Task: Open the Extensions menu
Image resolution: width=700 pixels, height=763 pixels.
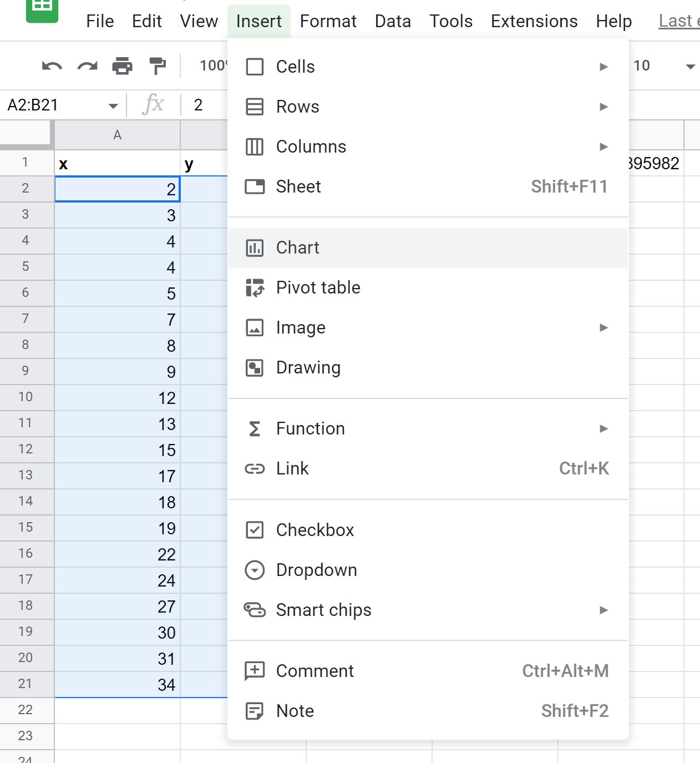Action: click(x=534, y=21)
